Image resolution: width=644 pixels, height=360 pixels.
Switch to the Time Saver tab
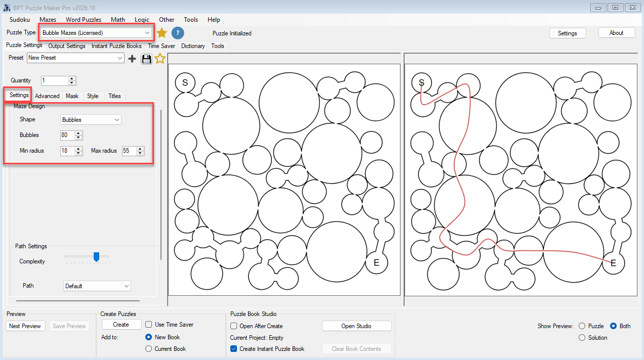point(162,46)
